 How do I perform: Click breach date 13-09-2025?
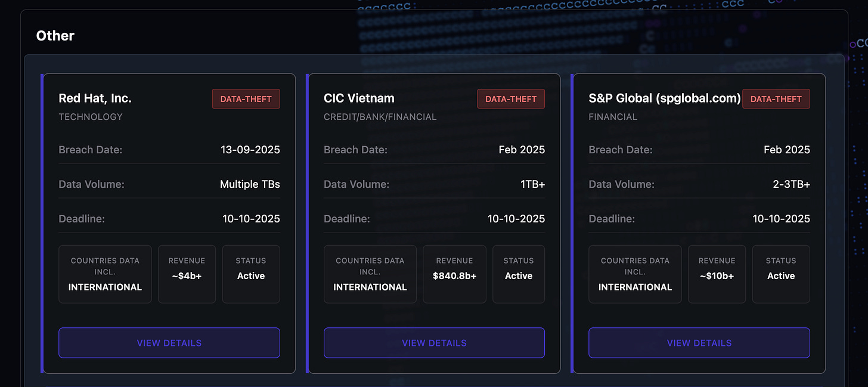point(250,150)
